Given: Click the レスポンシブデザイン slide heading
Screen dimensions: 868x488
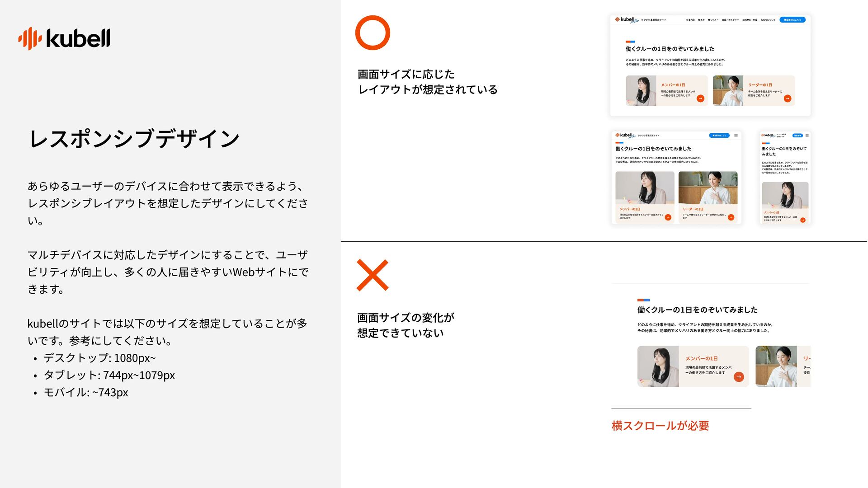Looking at the screenshot, I should point(134,138).
